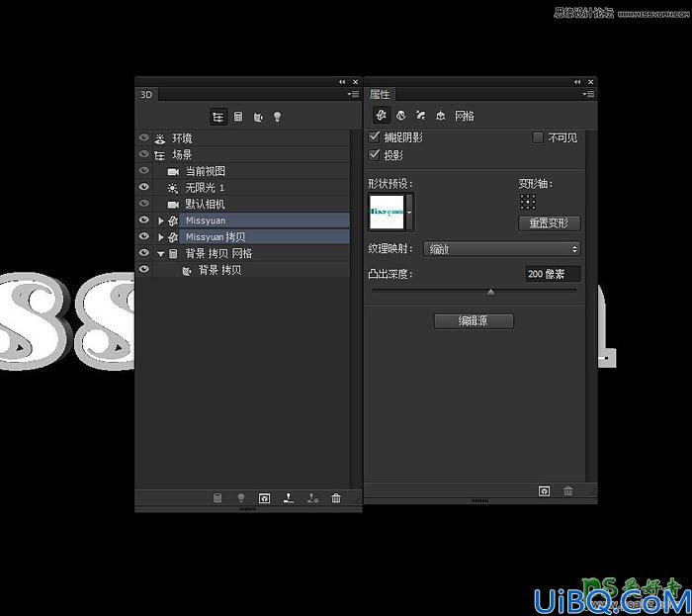Filter 3D panel by meshes icon

point(238,117)
